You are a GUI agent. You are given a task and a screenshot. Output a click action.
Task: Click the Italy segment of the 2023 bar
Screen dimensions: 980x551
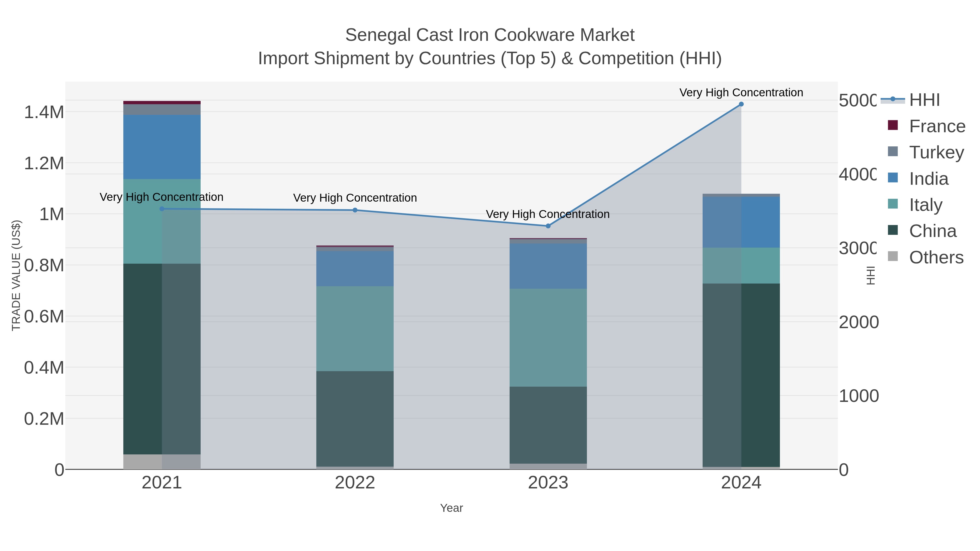click(548, 338)
